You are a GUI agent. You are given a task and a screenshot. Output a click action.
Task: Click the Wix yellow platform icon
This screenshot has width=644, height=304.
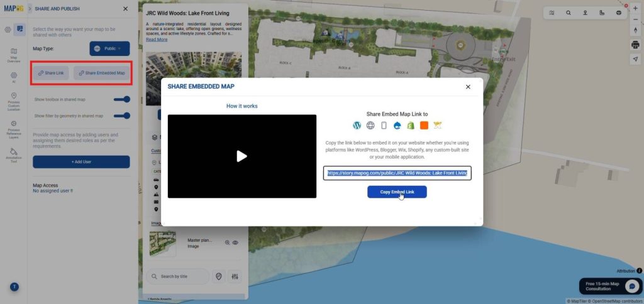pos(438,126)
